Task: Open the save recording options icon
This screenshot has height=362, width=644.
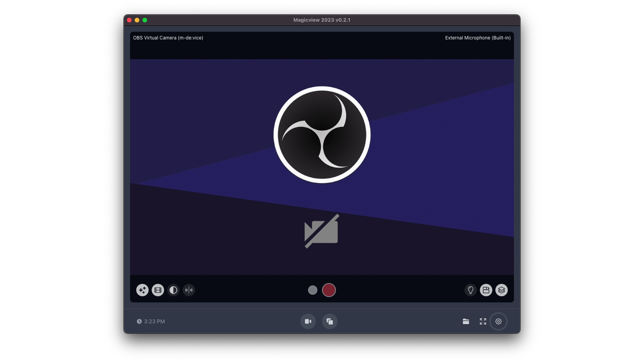Action: (486, 290)
